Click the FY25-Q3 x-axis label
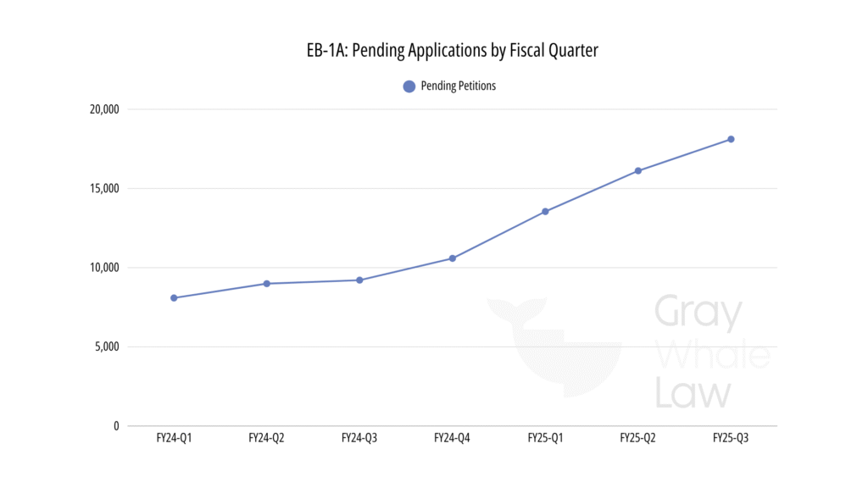The height and width of the screenshot is (488, 868). 731,438
